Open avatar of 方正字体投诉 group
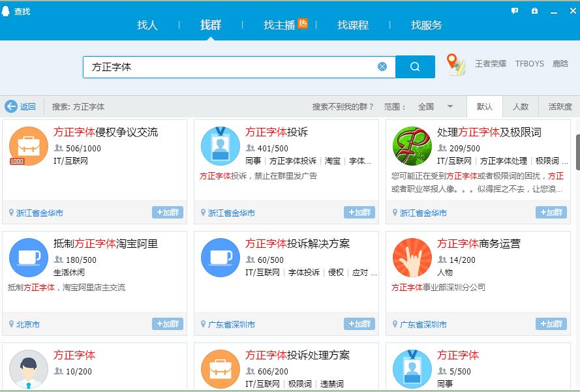The height and width of the screenshot is (392, 580). click(x=221, y=146)
